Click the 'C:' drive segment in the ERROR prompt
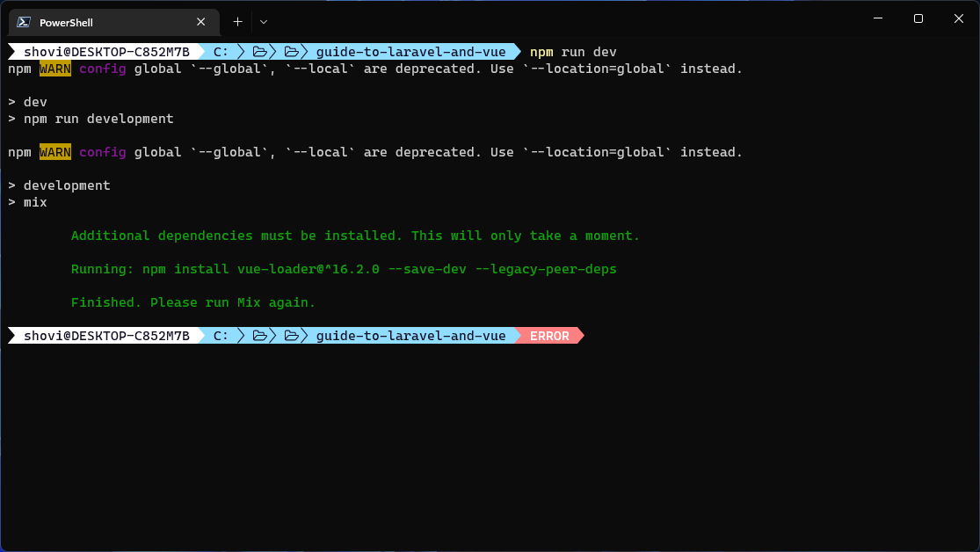Viewport: 980px width, 552px height. click(x=221, y=336)
